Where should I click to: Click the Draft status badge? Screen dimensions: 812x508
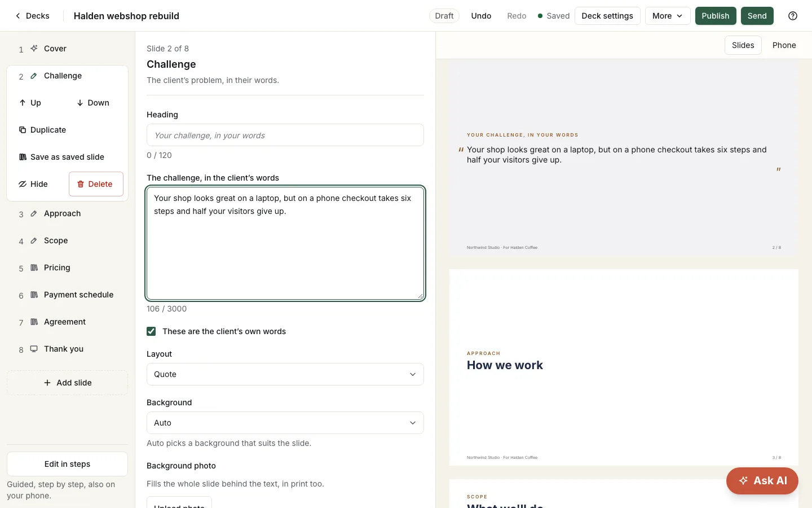click(444, 16)
